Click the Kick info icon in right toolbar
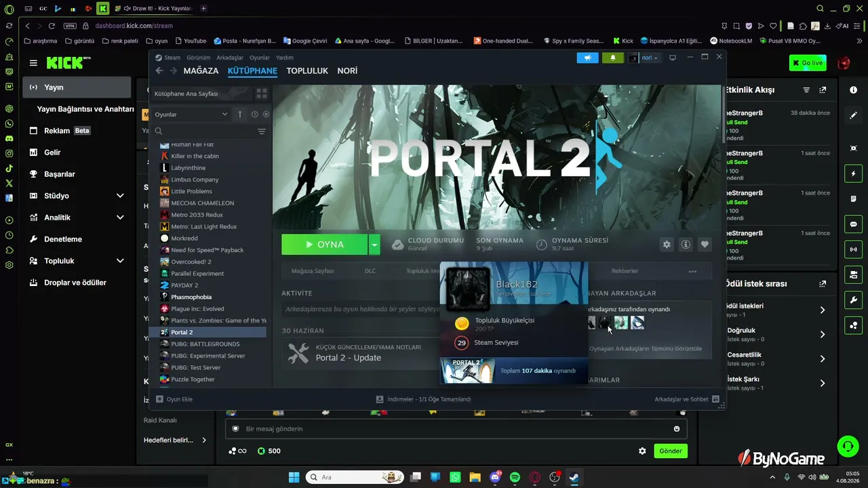 (x=853, y=90)
